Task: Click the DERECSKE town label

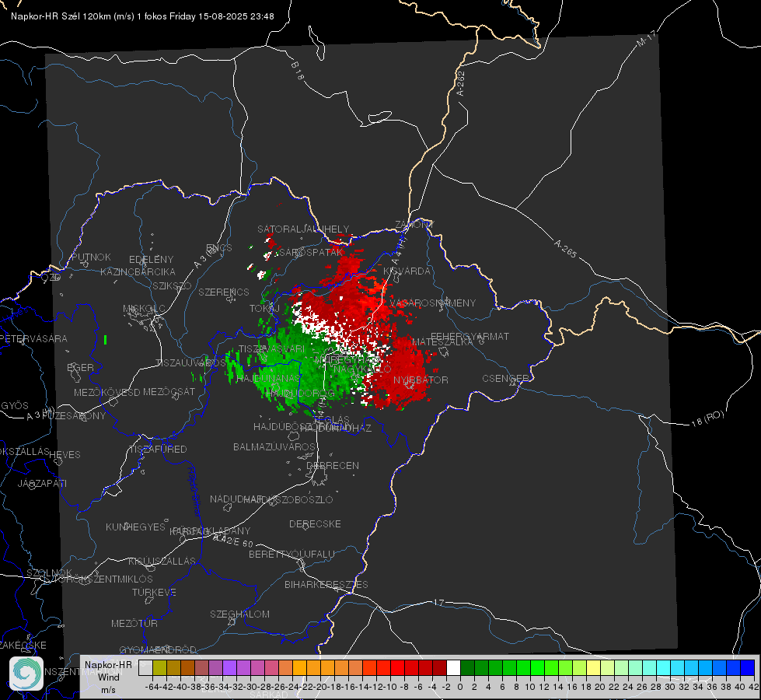Action: (315, 523)
